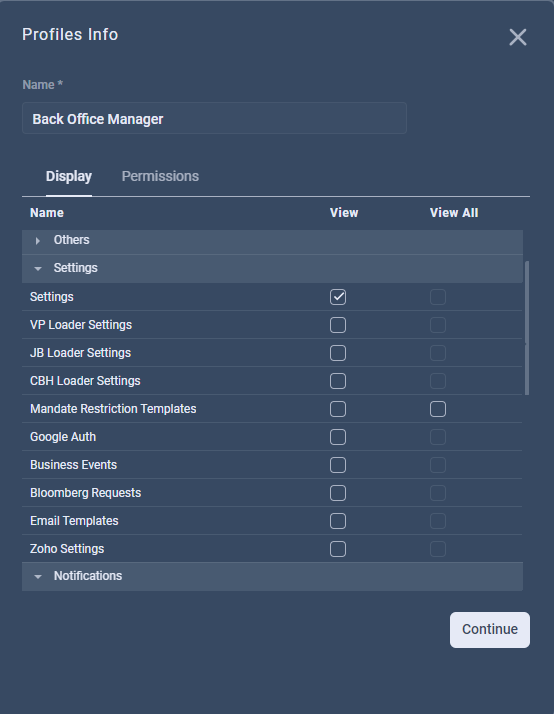
Task: Uncheck the Settings View checkbox
Action: (x=338, y=297)
